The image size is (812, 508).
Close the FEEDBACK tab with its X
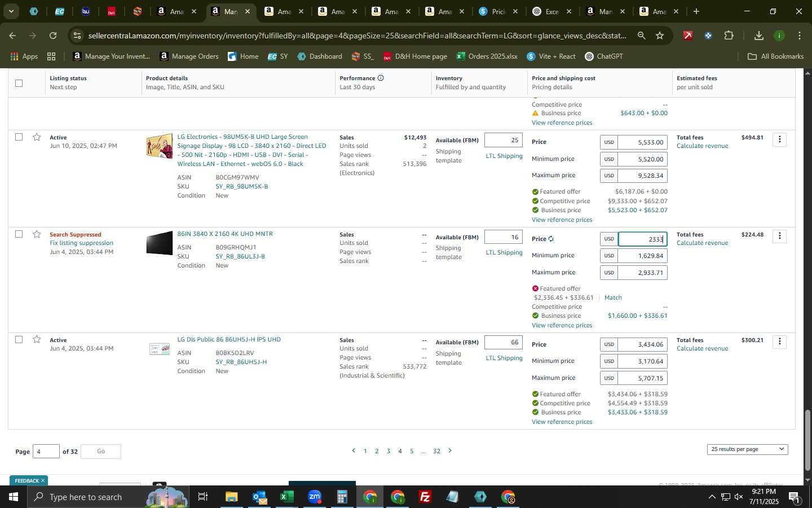tap(42, 480)
